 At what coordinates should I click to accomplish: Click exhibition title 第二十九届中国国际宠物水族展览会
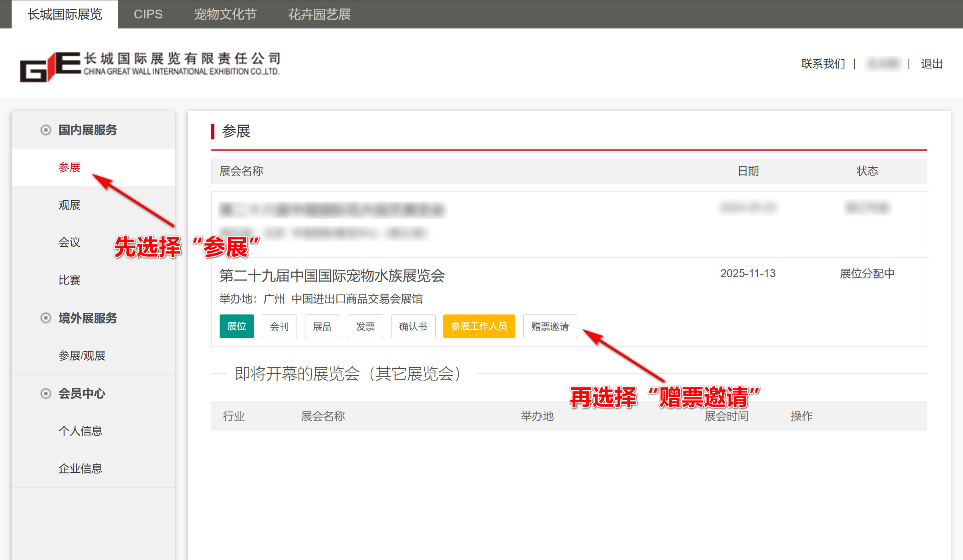click(x=332, y=276)
